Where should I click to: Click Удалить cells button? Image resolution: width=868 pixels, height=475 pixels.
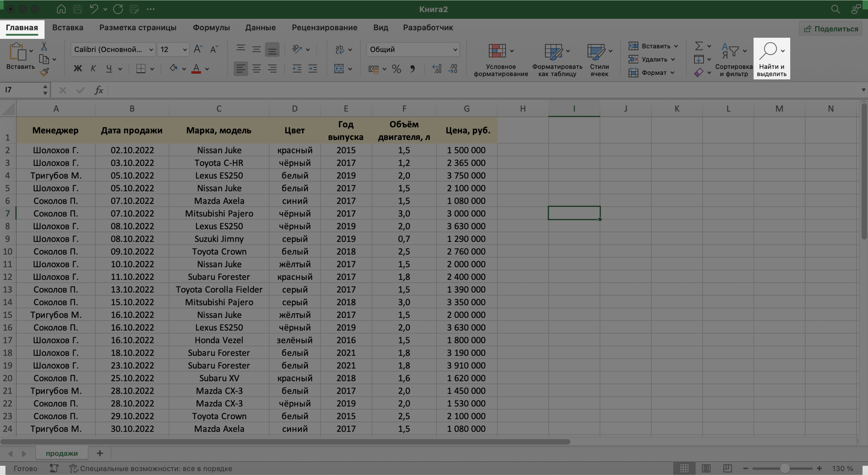tap(652, 59)
